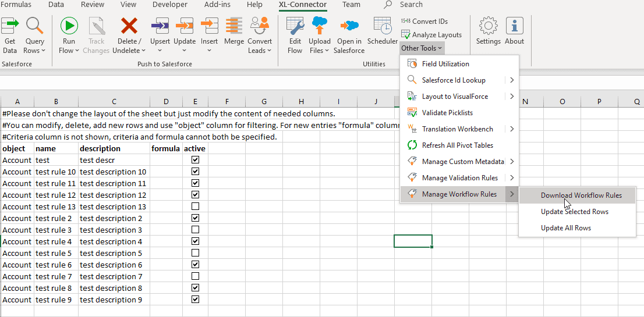
Task: Choose Refresh All Pivot Tables entry
Action: pos(459,145)
